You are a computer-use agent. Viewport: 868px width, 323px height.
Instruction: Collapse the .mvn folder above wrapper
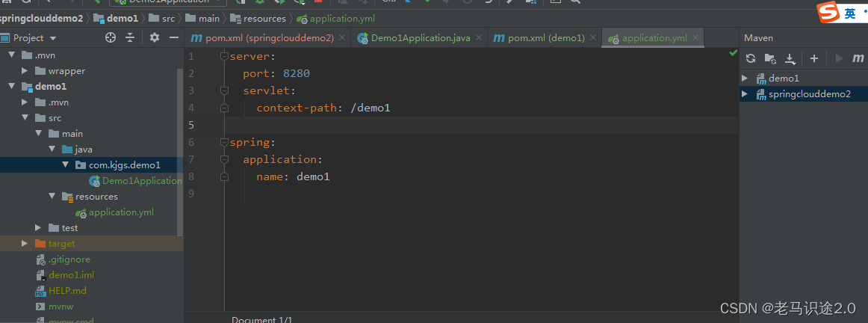click(x=11, y=55)
